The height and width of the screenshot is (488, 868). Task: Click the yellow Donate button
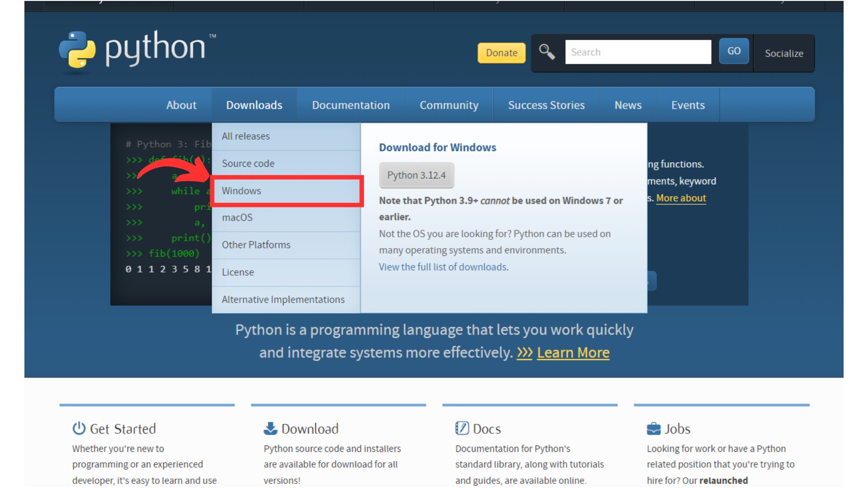(x=501, y=53)
